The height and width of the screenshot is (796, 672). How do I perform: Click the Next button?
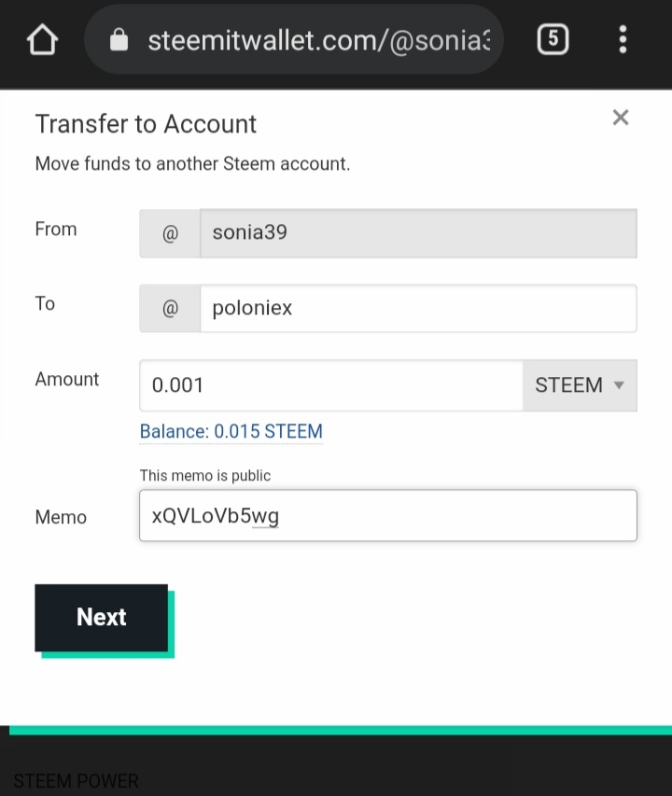(x=102, y=618)
